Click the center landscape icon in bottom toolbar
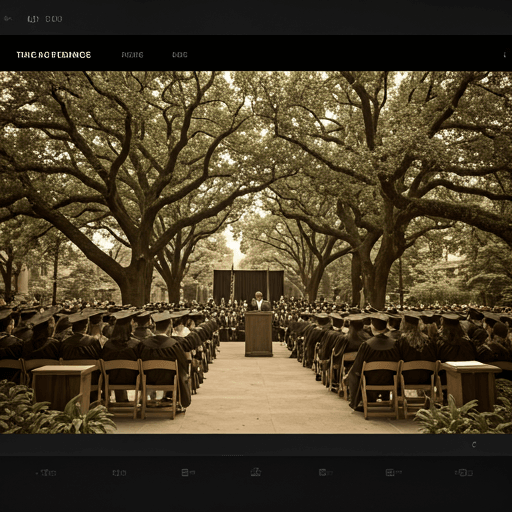 [256, 472]
